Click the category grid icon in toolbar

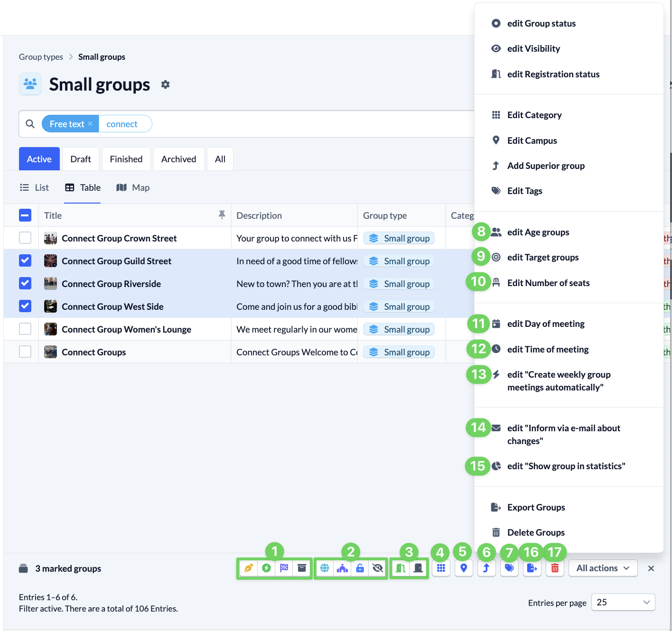point(441,568)
